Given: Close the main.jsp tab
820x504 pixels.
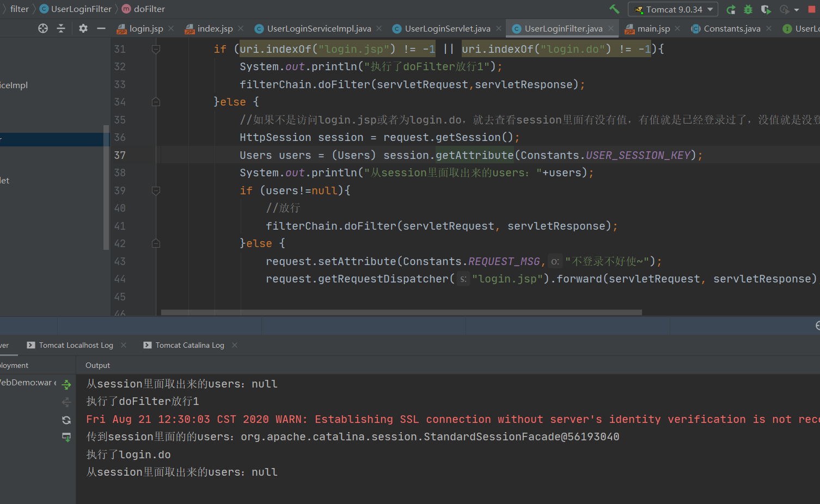Looking at the screenshot, I should click(677, 28).
